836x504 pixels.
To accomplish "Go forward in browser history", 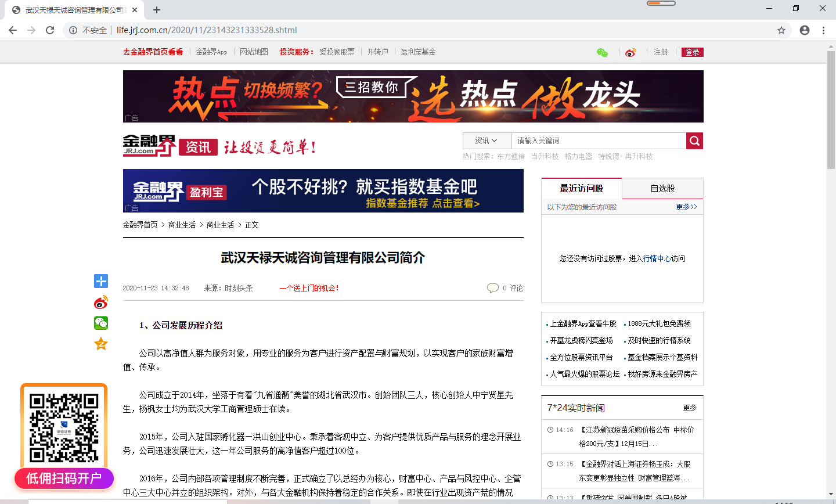I will (31, 30).
